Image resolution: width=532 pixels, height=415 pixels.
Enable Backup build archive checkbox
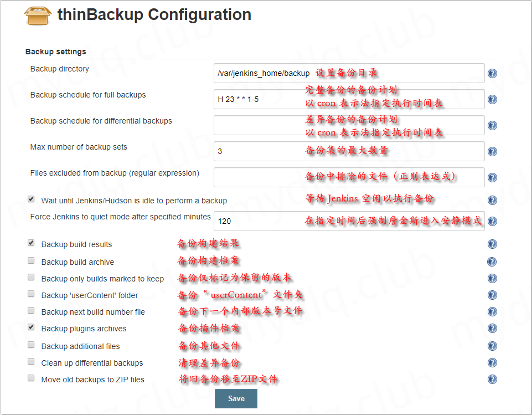[31, 260]
